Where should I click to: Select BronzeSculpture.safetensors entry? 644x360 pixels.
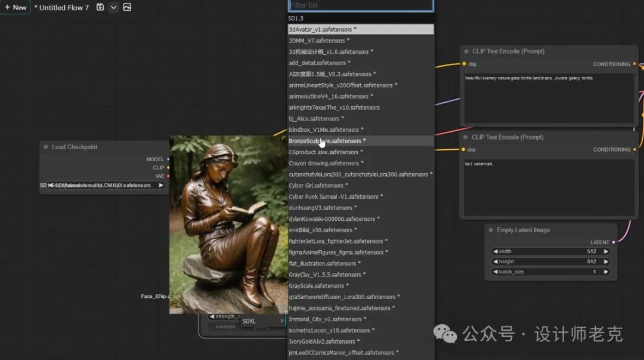pos(361,141)
